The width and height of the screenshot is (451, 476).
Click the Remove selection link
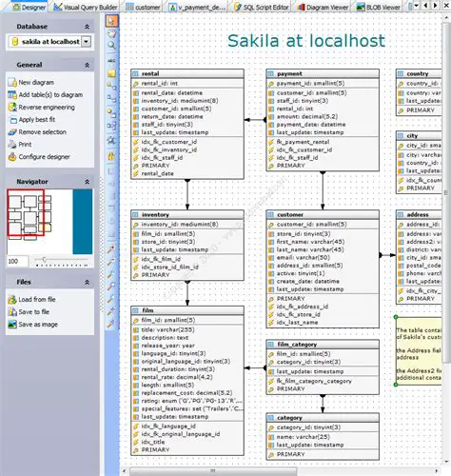pos(43,132)
